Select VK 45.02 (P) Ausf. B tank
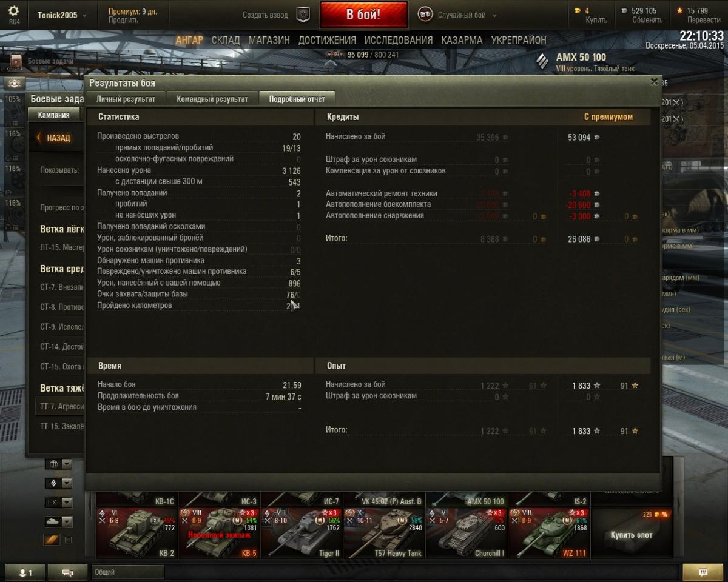Screen dimensions: 728x582 click(x=383, y=498)
